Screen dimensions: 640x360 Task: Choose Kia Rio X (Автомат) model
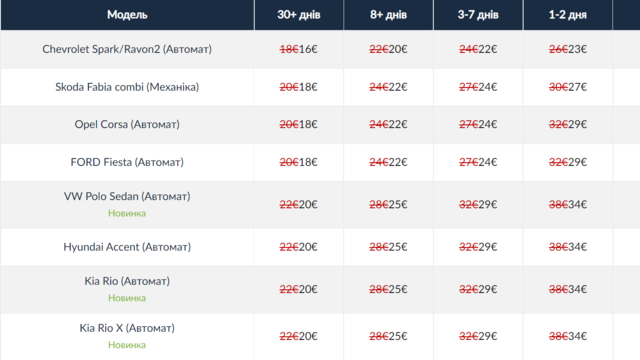pos(127,328)
